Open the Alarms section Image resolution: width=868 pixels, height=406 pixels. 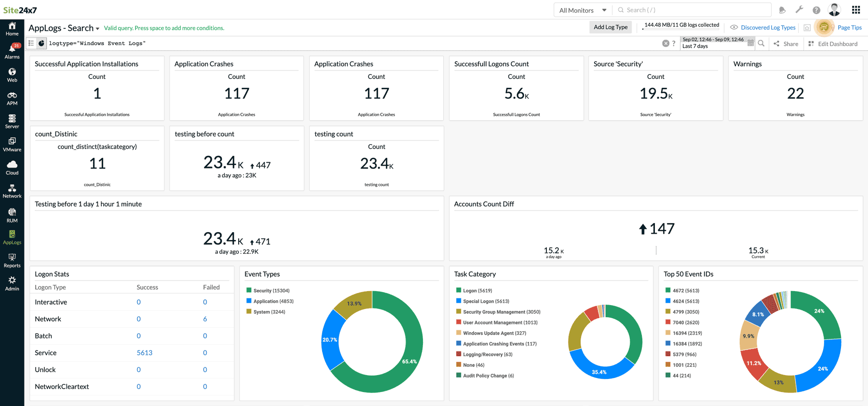(x=12, y=51)
